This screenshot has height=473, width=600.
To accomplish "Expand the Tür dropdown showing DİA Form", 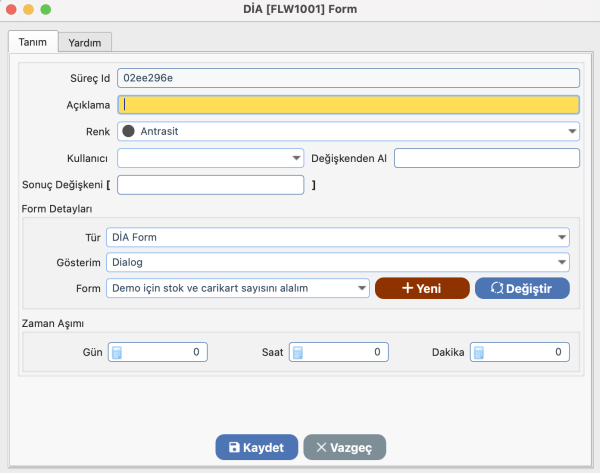I will coord(562,237).
